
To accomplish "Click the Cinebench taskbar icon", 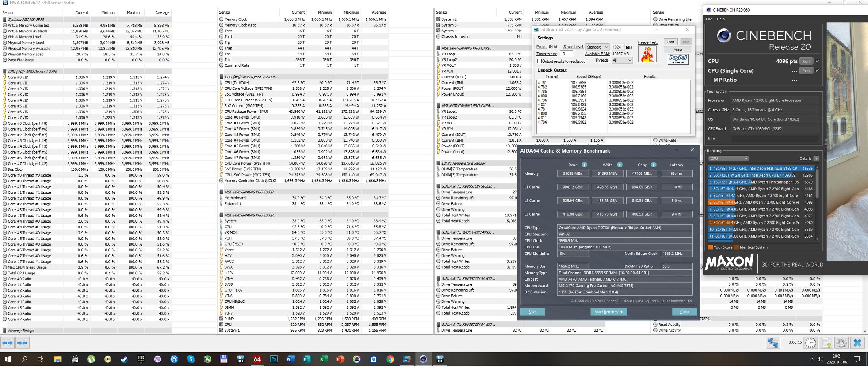I will coord(423,359).
